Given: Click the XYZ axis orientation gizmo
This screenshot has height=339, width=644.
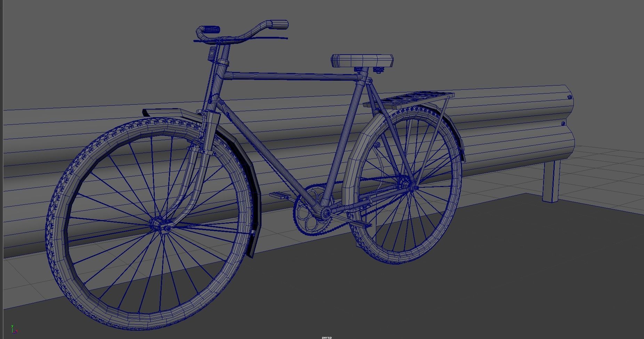Looking at the screenshot, I should (14, 329).
